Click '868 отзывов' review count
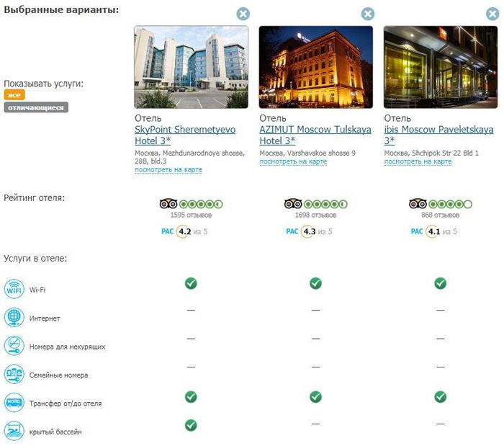504x446 pixels. [441, 215]
